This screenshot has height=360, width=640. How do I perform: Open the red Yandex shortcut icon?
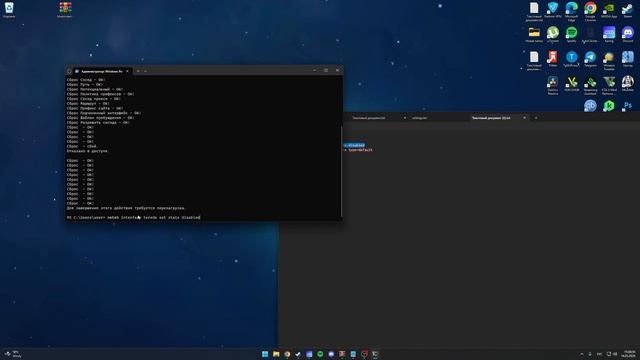pyautogui.click(x=553, y=59)
